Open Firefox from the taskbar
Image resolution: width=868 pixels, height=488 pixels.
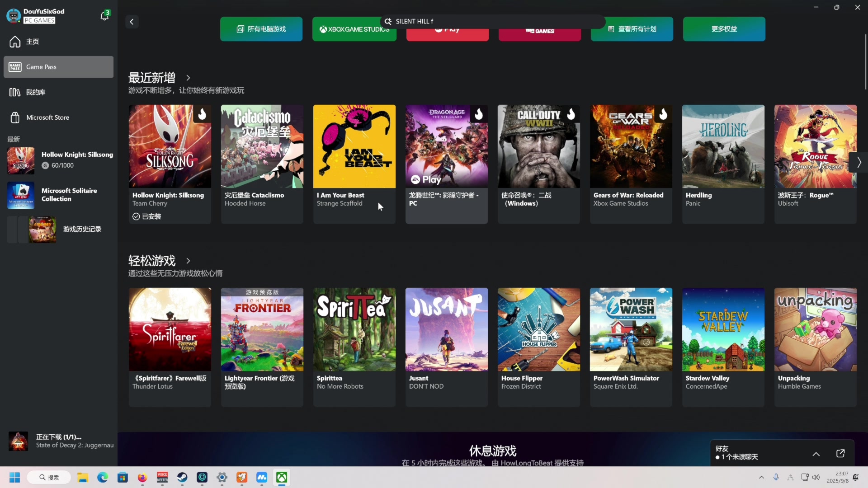click(x=142, y=477)
